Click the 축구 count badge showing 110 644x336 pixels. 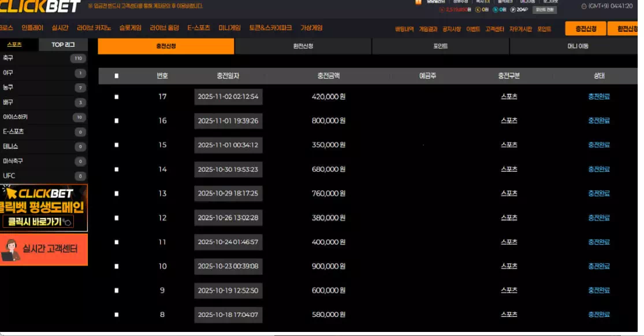(x=77, y=58)
